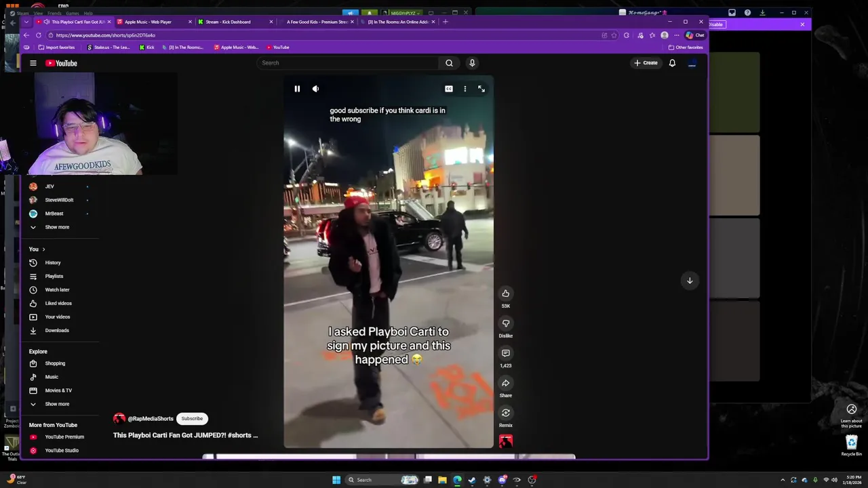Viewport: 868px width, 488px height.
Task: Open the Edge Copilot Chat button
Action: point(695,35)
